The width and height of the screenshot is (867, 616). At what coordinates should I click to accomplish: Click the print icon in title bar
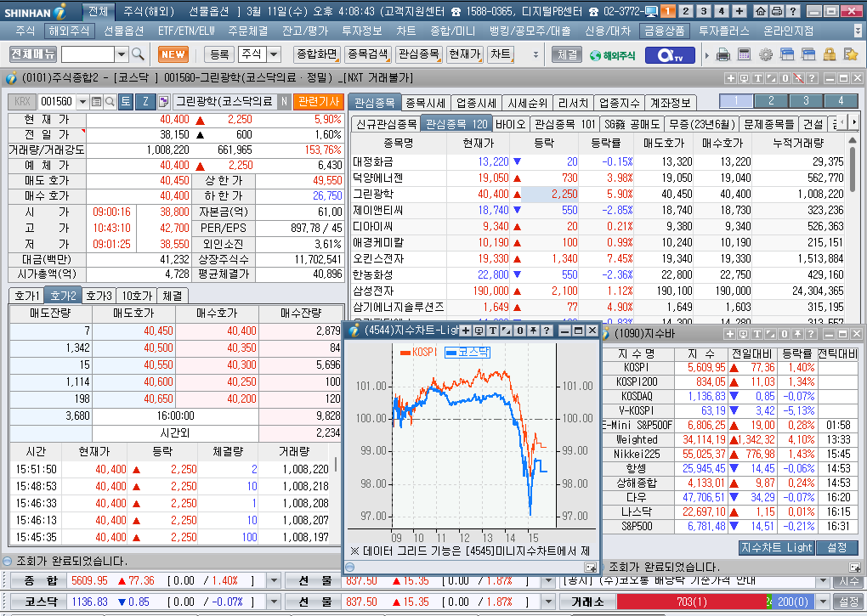(777, 11)
